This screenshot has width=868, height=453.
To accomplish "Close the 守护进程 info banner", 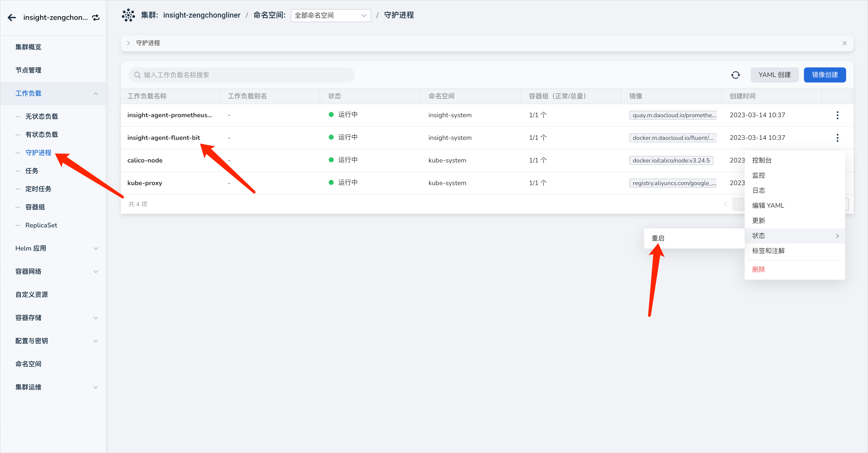I will click(844, 43).
